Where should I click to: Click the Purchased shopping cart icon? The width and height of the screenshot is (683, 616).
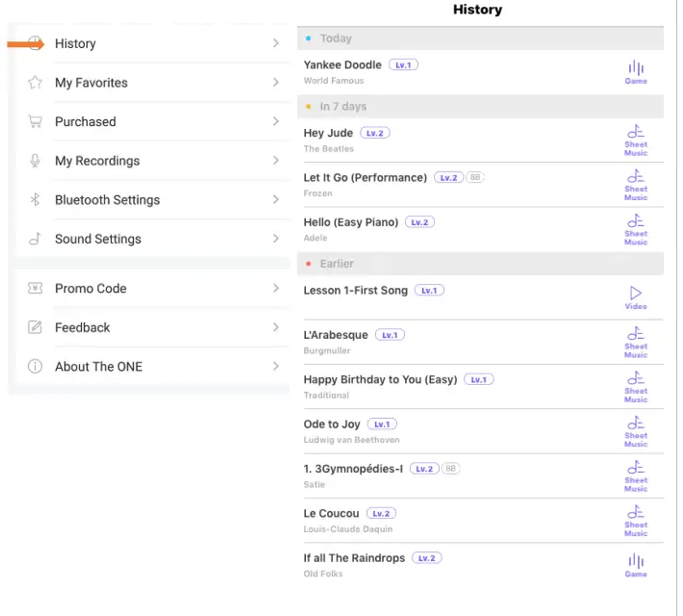tap(36, 122)
